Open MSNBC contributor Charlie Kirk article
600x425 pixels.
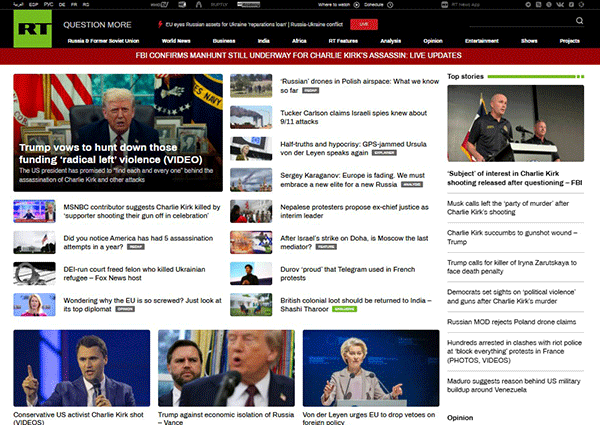click(142, 211)
